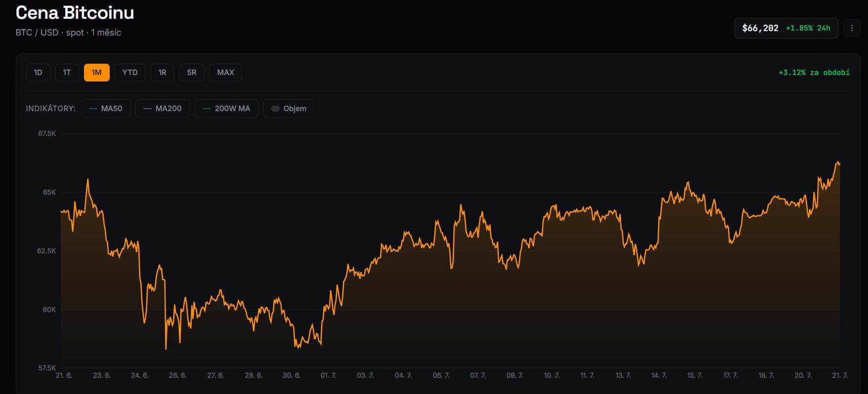The width and height of the screenshot is (868, 394).
Task: Toggle the MA200 indicator
Action: (163, 109)
